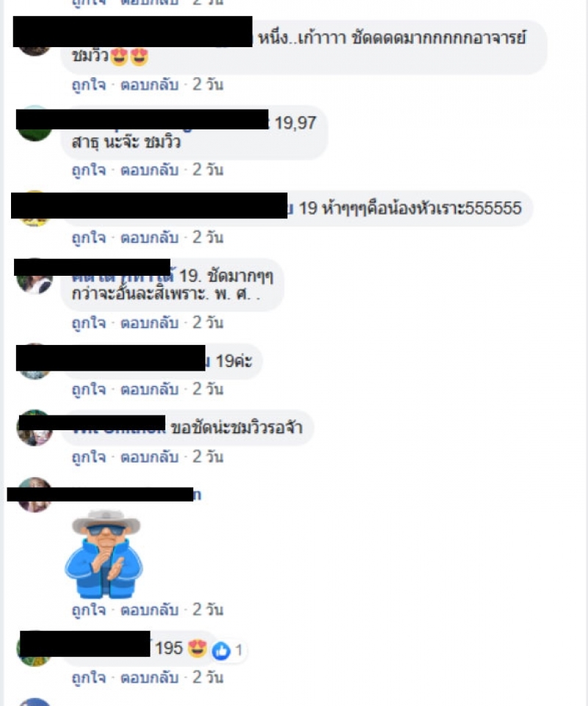The height and width of the screenshot is (706, 588).
Task: Click the heart-eyes emoji after ชมวิว
Action: click(x=129, y=57)
